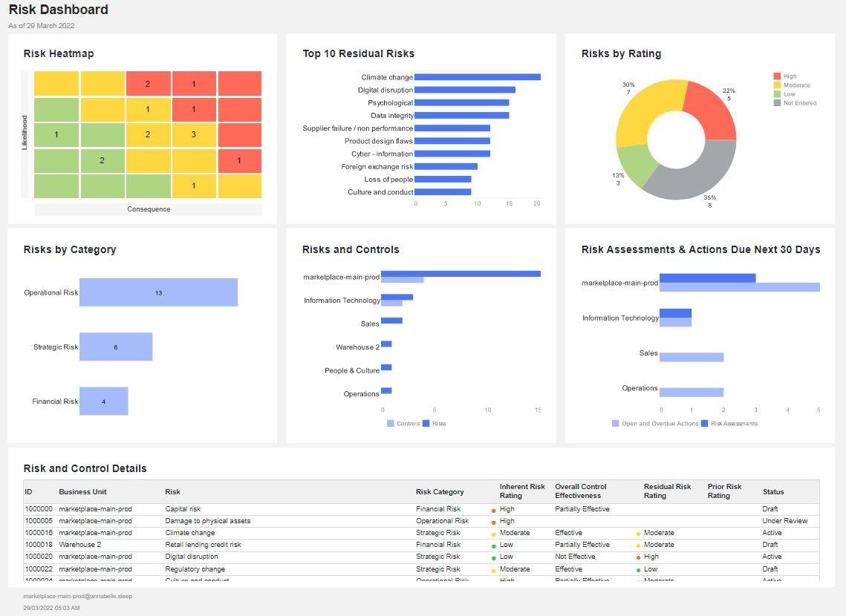This screenshot has width=846, height=616.
Task: Click the Digital disruption bar in Top 10 Residual Risks
Action: [465, 90]
